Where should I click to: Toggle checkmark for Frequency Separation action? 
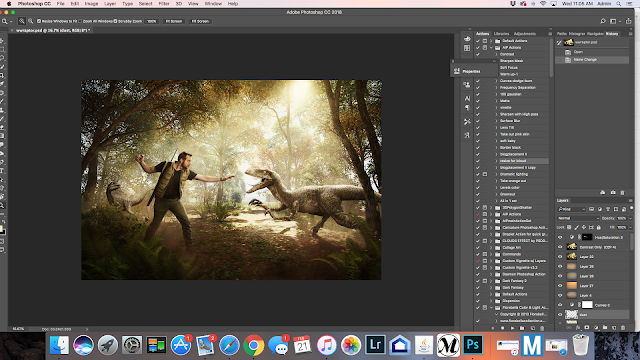point(478,87)
